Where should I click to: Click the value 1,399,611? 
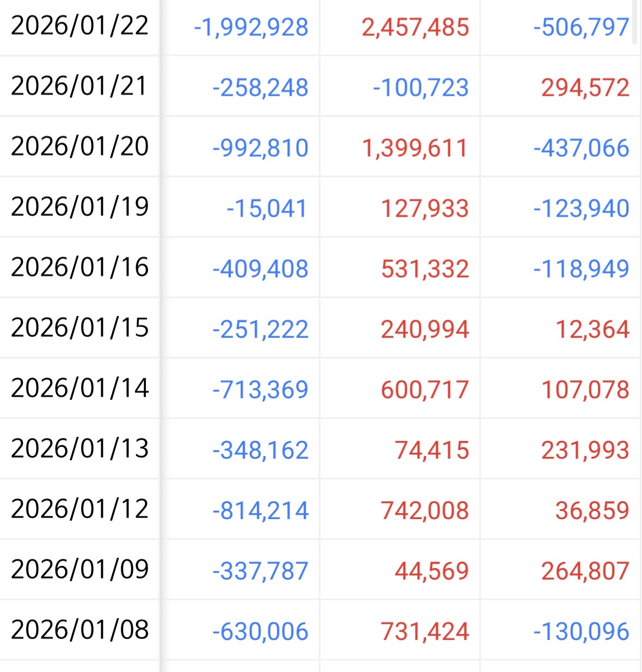pyautogui.click(x=415, y=148)
